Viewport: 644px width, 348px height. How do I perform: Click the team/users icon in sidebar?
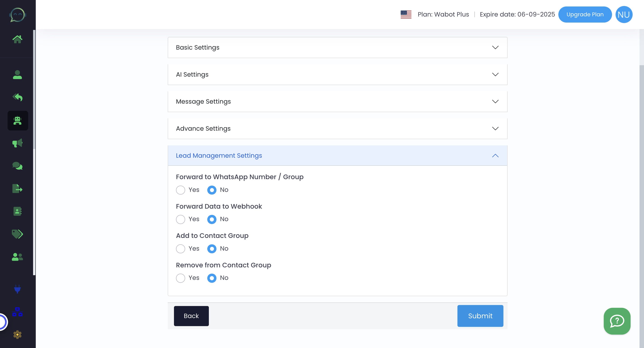click(x=18, y=257)
